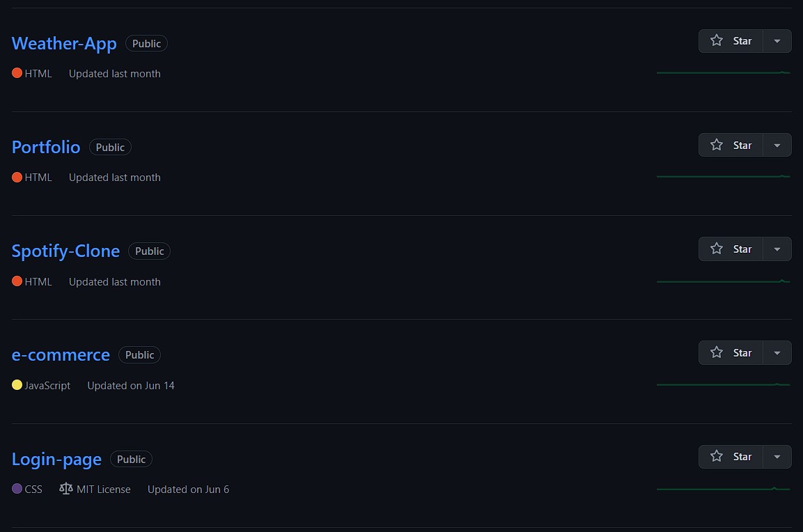Click the Weather-App activity graph
Image resolution: width=803 pixels, height=532 pixels.
click(x=723, y=72)
